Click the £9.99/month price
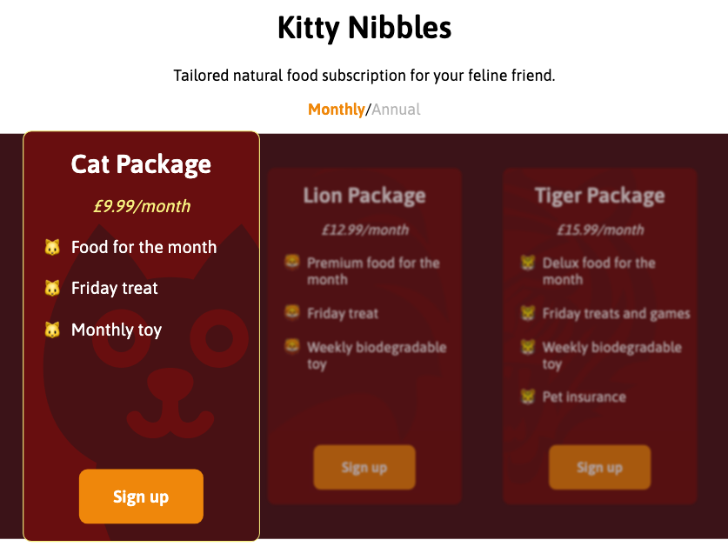 pyautogui.click(x=141, y=206)
